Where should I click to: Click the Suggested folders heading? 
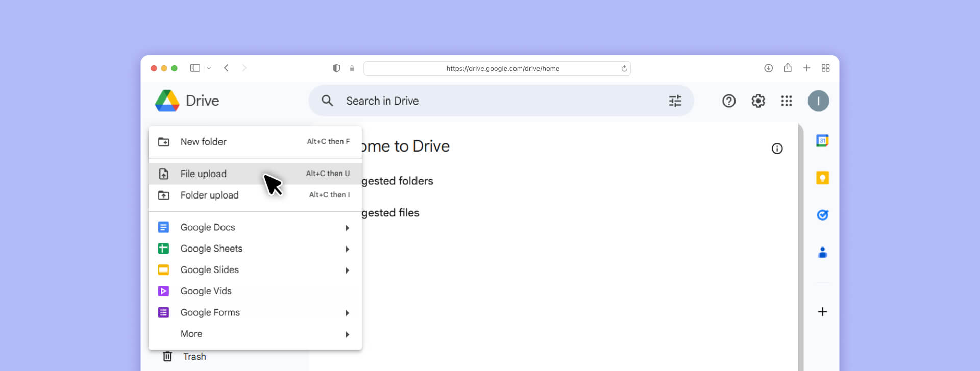397,181
